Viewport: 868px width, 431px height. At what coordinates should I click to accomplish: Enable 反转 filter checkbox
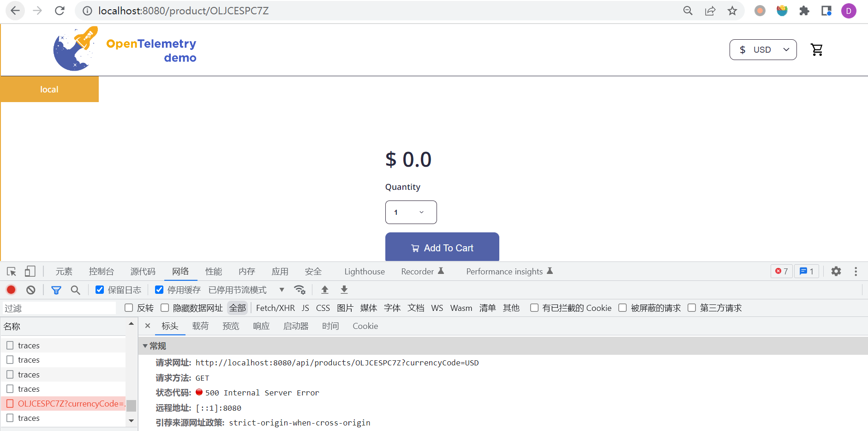129,308
